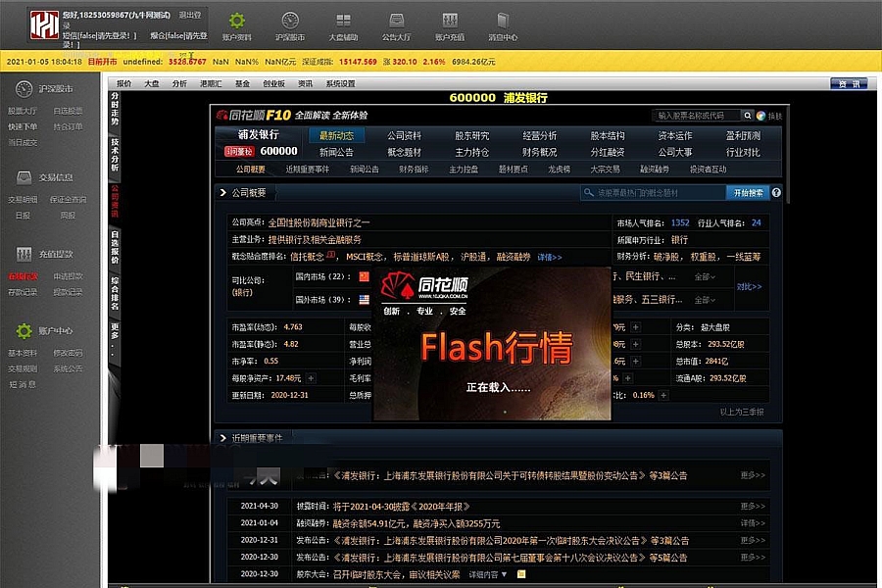Open 系统公告 in the sidebar
Screen dimensions: 882x588
pos(68,368)
